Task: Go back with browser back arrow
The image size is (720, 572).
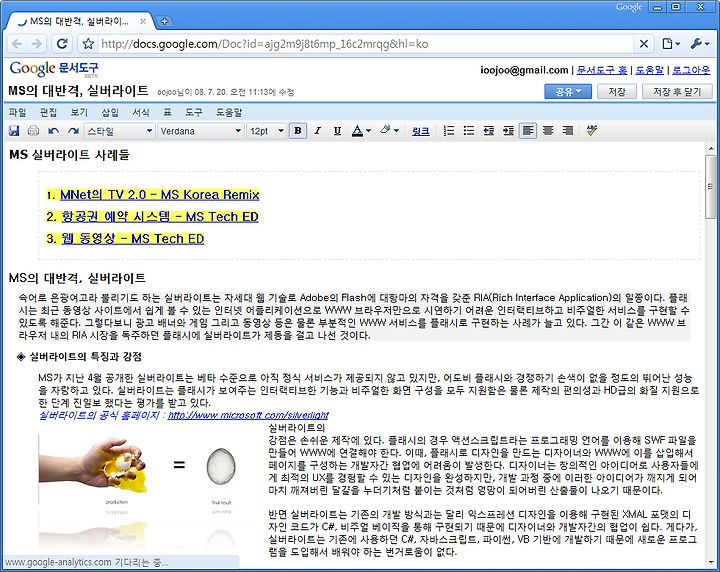Action: point(17,44)
